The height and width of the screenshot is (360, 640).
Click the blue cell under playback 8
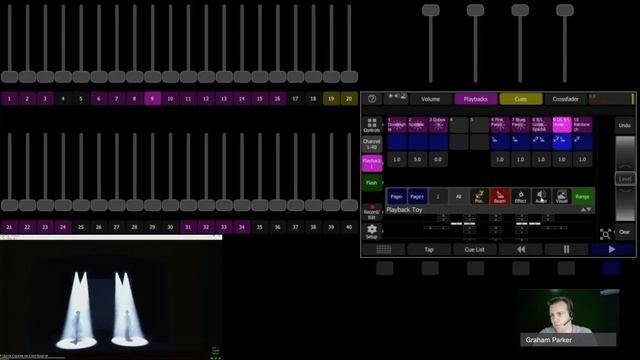pyautogui.click(x=541, y=142)
